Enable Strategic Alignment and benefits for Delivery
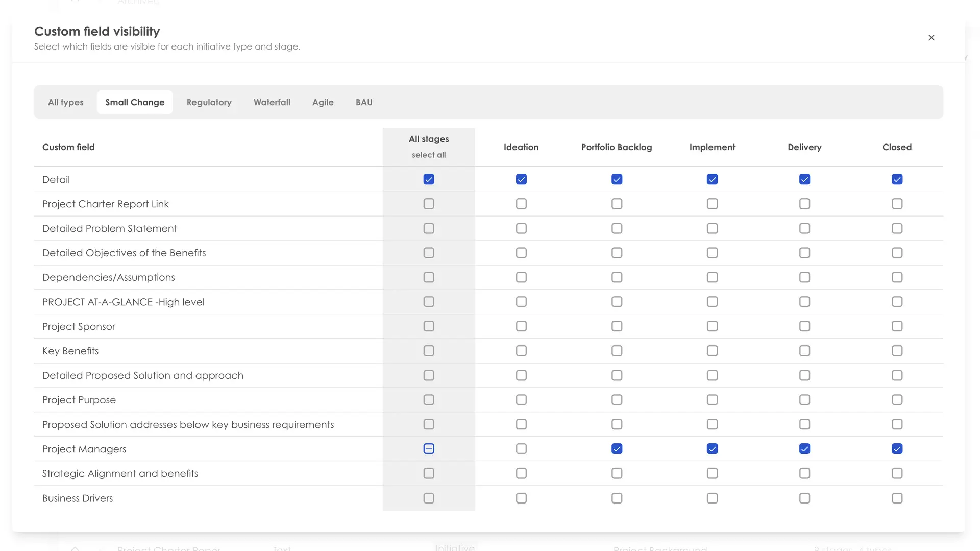This screenshot has height=551, width=980. tap(805, 473)
